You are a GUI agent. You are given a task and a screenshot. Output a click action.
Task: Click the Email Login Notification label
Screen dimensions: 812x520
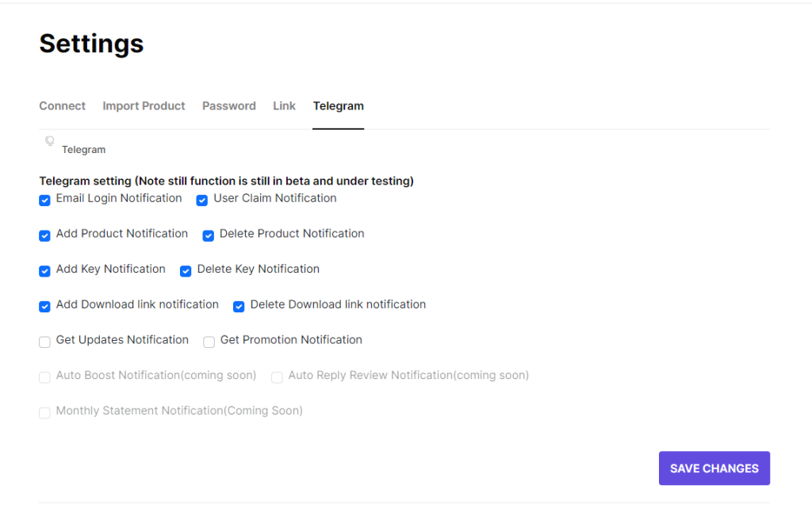pos(119,198)
